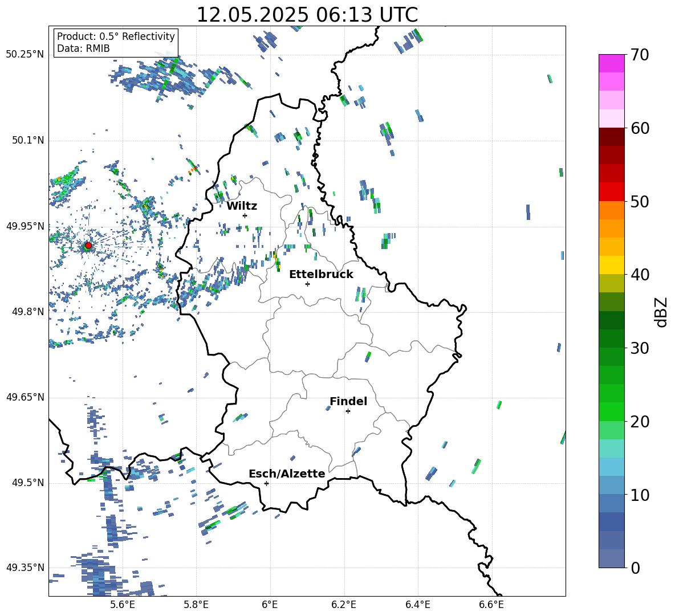Click the 6.4°E longitude label

pyautogui.click(x=417, y=605)
